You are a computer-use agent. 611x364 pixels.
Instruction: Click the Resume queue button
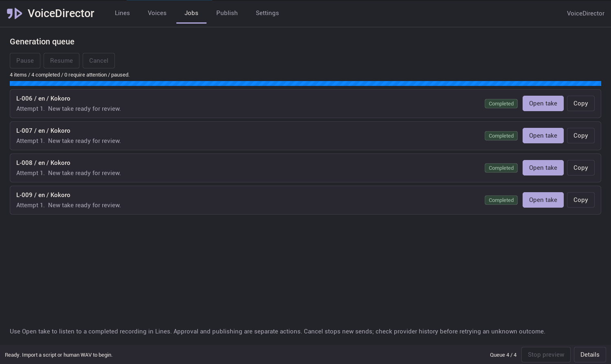[62, 61]
